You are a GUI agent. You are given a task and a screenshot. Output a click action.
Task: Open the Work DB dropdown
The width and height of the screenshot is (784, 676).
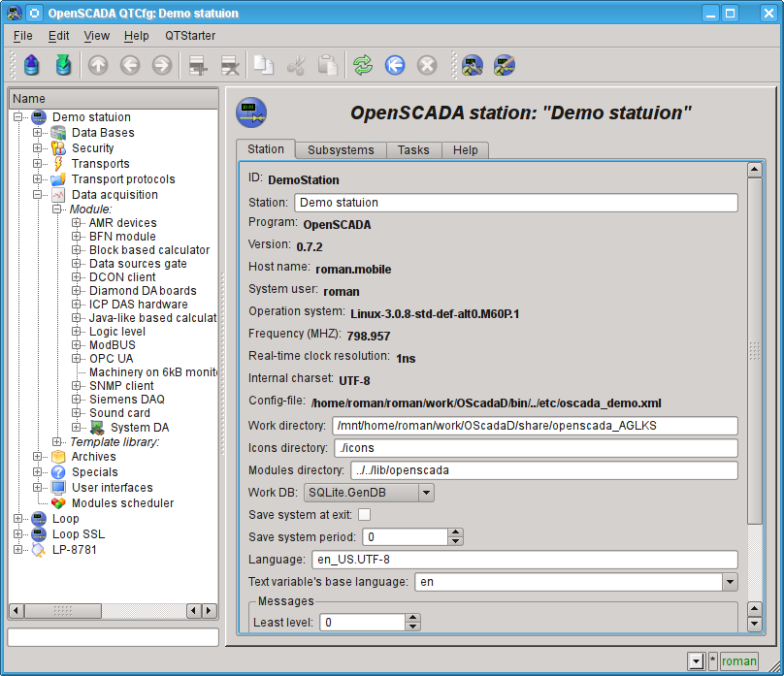click(x=425, y=493)
